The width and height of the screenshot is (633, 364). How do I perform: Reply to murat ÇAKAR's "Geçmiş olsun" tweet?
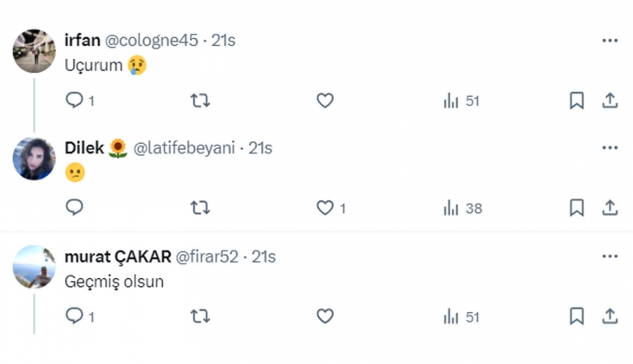(75, 316)
